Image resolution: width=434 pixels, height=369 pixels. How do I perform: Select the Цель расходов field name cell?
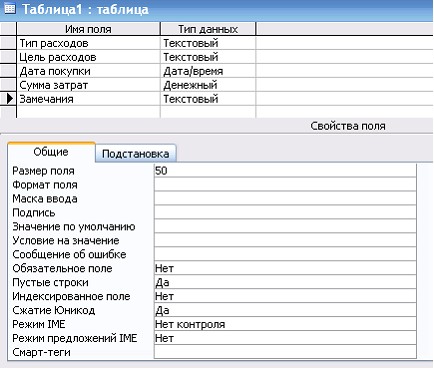(x=88, y=57)
